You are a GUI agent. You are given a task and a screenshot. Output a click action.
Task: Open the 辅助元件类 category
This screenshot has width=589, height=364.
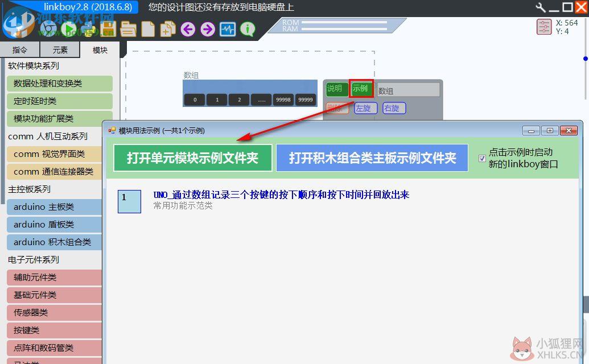(55, 278)
